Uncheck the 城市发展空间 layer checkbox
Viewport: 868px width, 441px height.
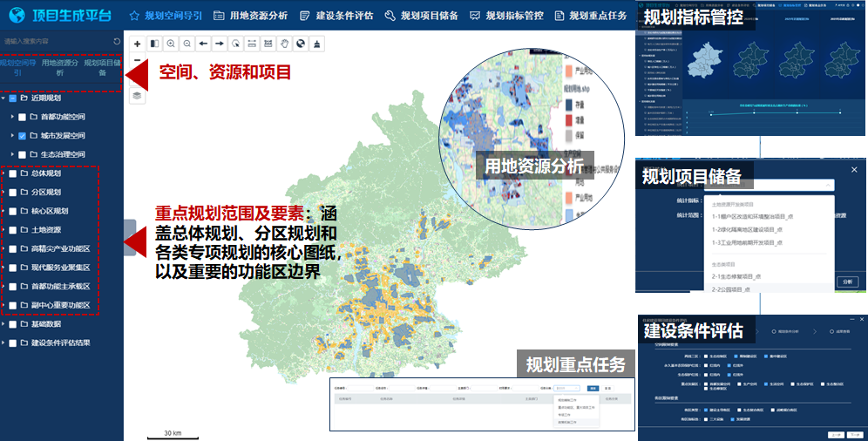point(23,136)
